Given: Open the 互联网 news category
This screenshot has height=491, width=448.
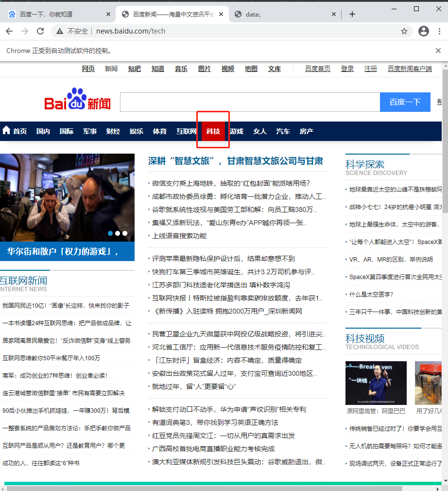Looking at the screenshot, I should tap(186, 131).
